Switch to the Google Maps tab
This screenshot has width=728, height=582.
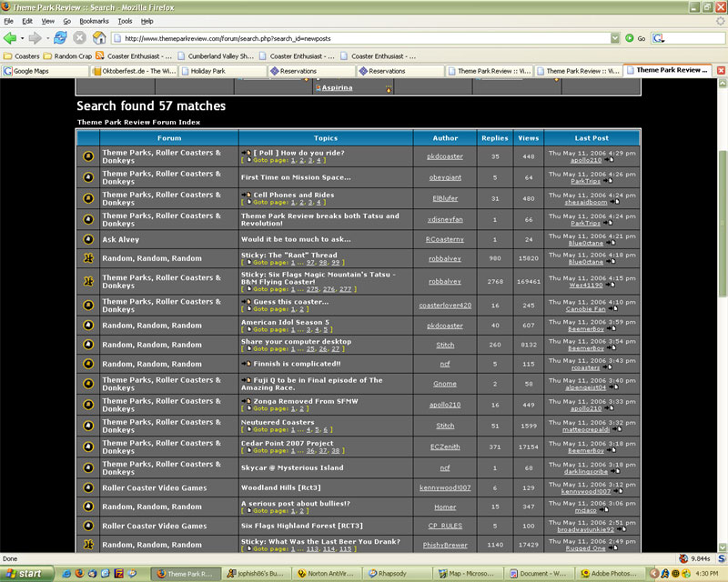[x=45, y=71]
